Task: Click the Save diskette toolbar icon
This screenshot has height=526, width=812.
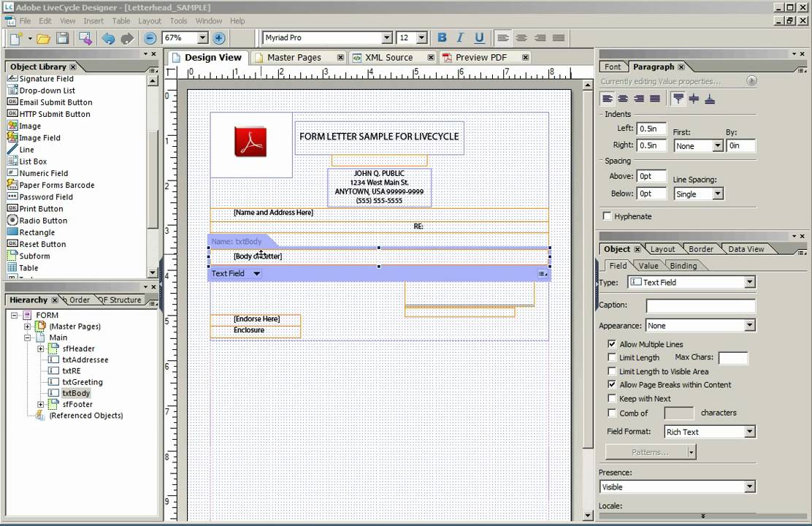Action: point(63,38)
